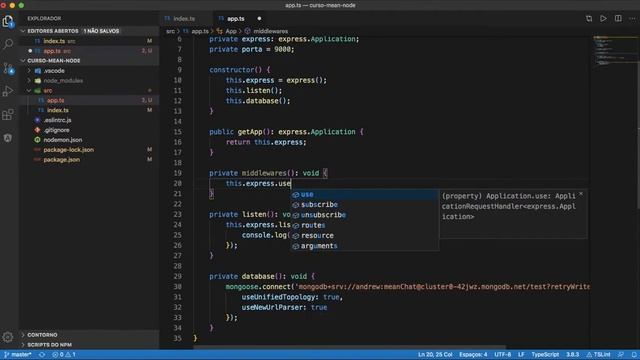
Task: Open app.ts under open editors
Action: point(89,51)
